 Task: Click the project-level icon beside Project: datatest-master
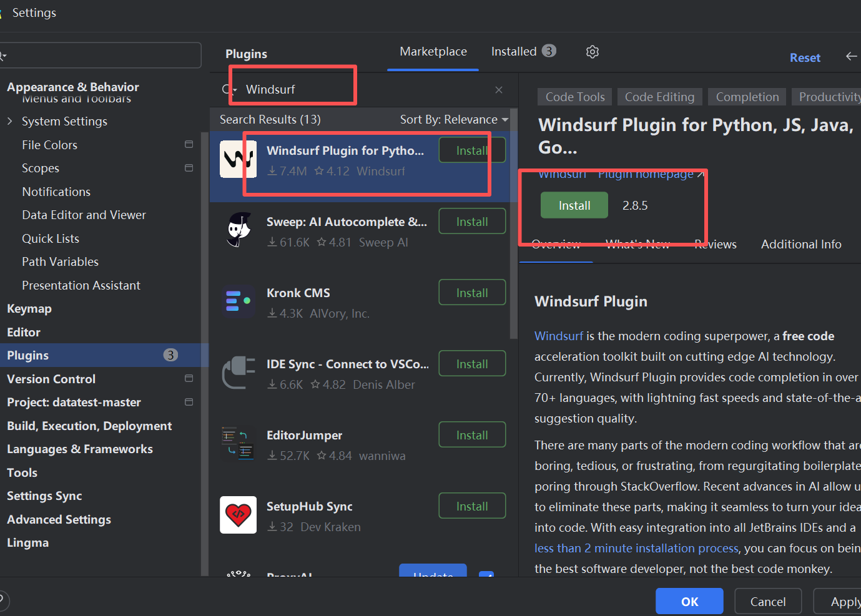pyautogui.click(x=189, y=402)
